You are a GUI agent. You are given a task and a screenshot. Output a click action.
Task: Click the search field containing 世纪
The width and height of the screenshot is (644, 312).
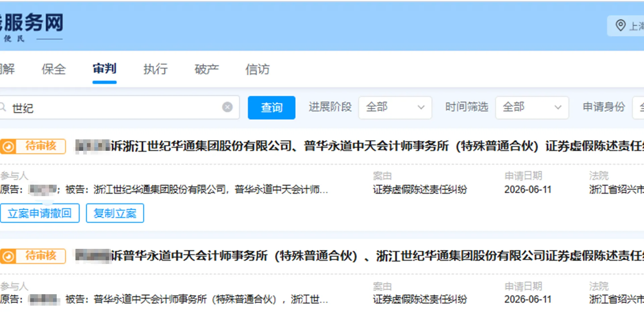tap(119, 107)
